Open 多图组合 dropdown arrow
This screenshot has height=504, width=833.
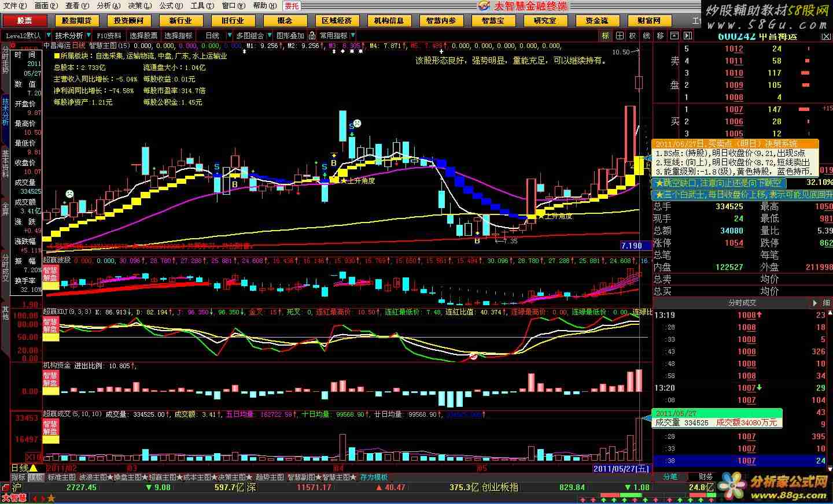tap(269, 35)
